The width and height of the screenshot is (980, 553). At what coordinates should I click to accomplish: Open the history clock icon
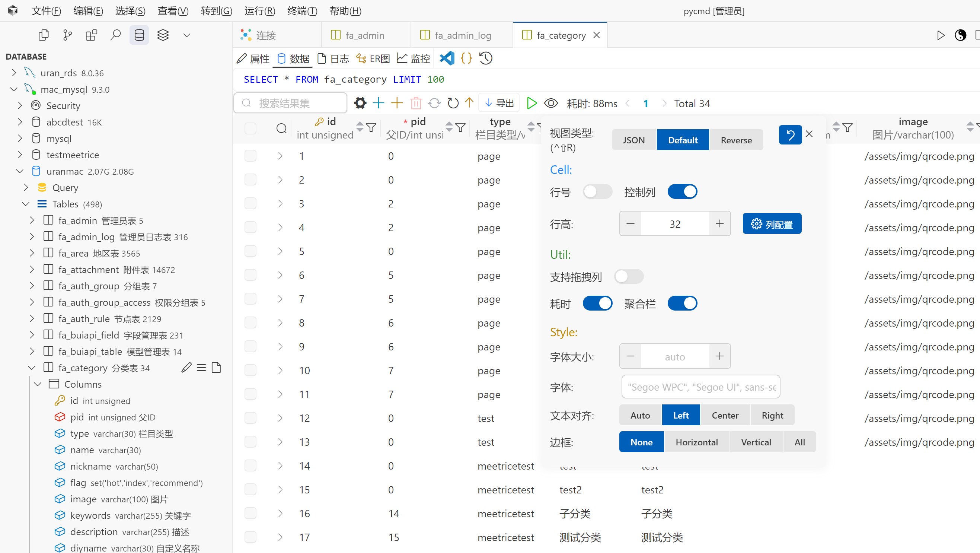pos(486,58)
